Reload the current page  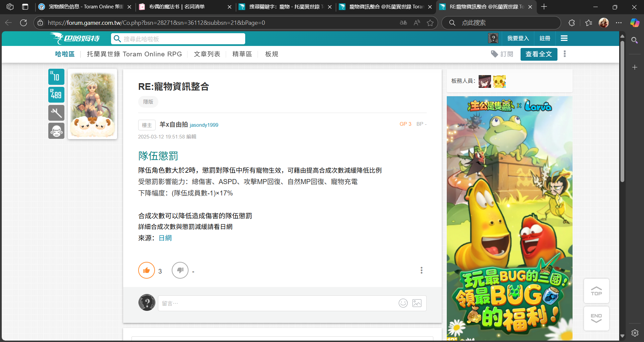click(x=23, y=23)
